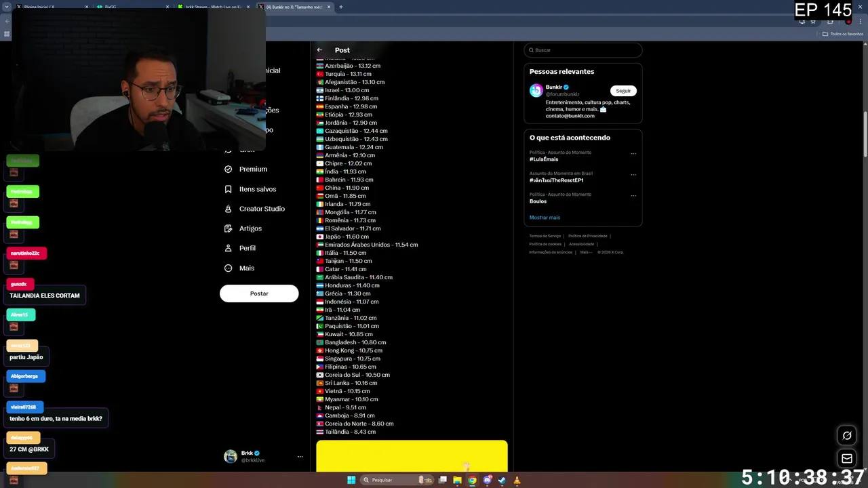Open Política de cookies footer link

coord(545,244)
